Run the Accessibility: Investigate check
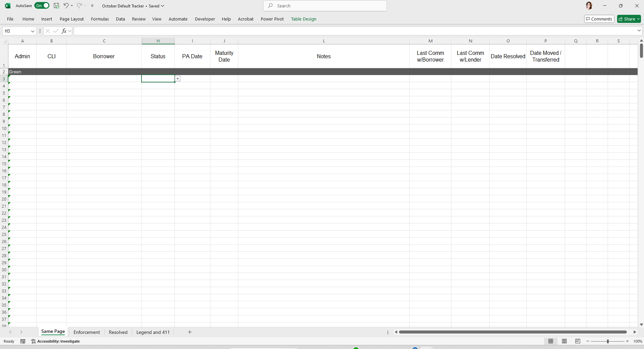 tap(55, 341)
